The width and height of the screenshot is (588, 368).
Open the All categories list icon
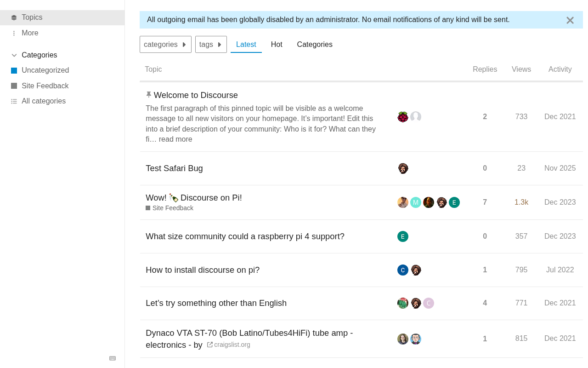click(x=14, y=101)
